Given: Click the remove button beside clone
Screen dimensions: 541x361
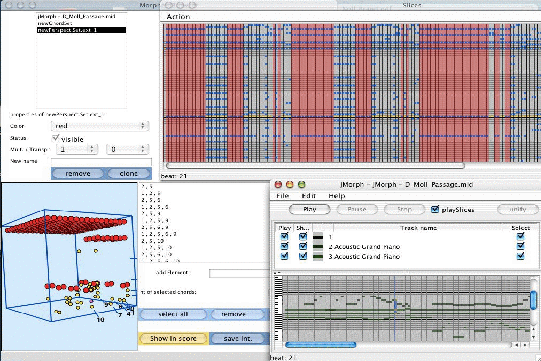Looking at the screenshot, I should coord(78,174).
